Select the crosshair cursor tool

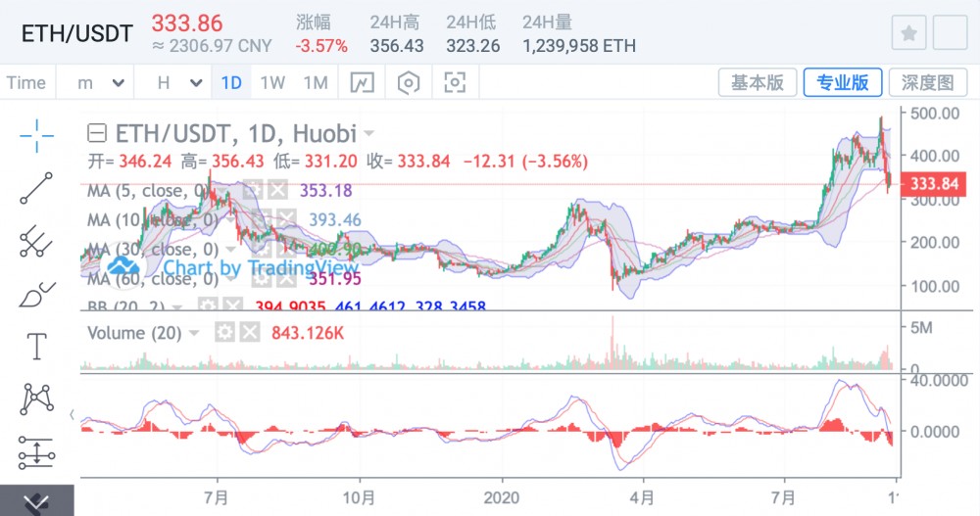point(37,135)
